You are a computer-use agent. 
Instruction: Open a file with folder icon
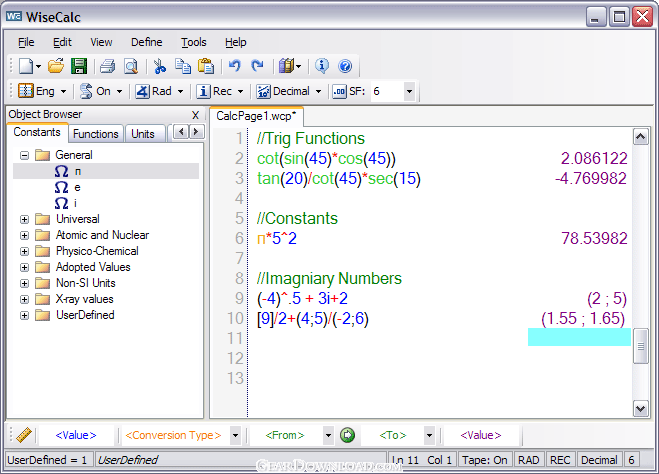[x=55, y=66]
